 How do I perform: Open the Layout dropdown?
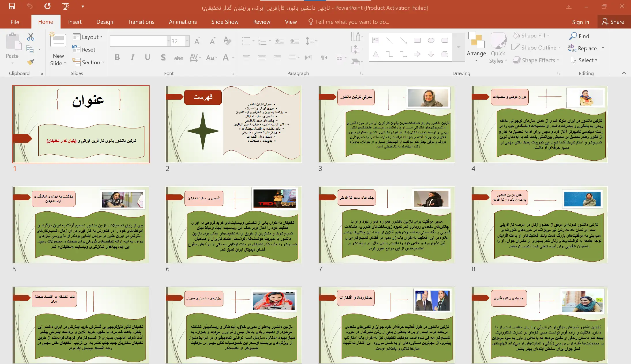[88, 37]
